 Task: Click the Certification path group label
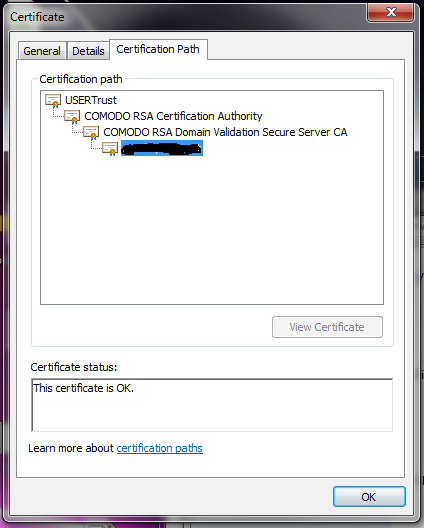[x=81, y=79]
